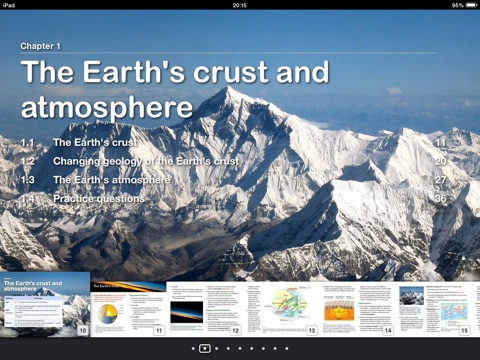The image size is (480, 360).
Task: Select page 11 thumbnail with Earth cutaway
Action: pyautogui.click(x=128, y=309)
